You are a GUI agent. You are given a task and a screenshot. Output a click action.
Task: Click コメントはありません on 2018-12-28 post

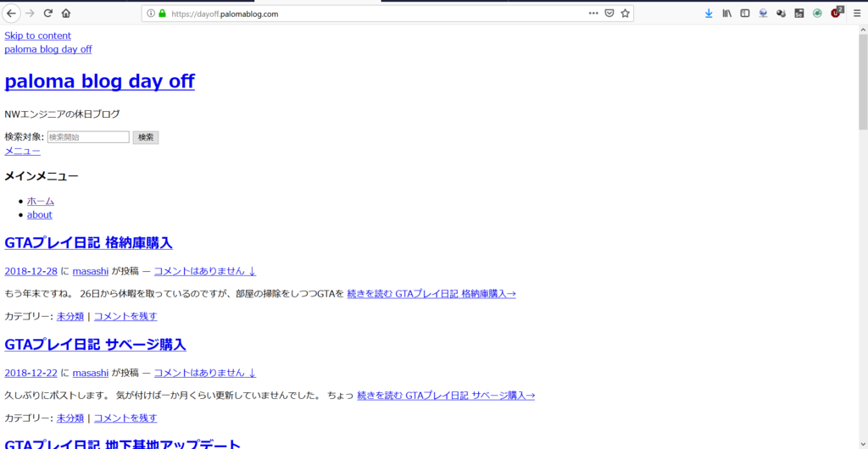click(205, 271)
